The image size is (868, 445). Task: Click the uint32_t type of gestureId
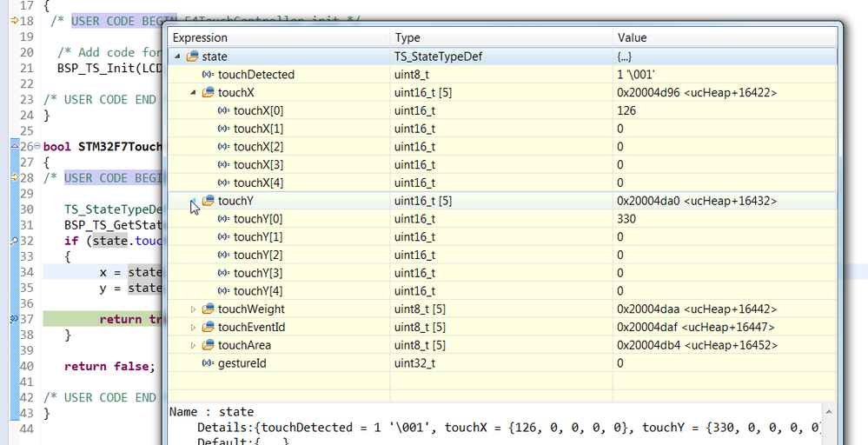(x=417, y=363)
